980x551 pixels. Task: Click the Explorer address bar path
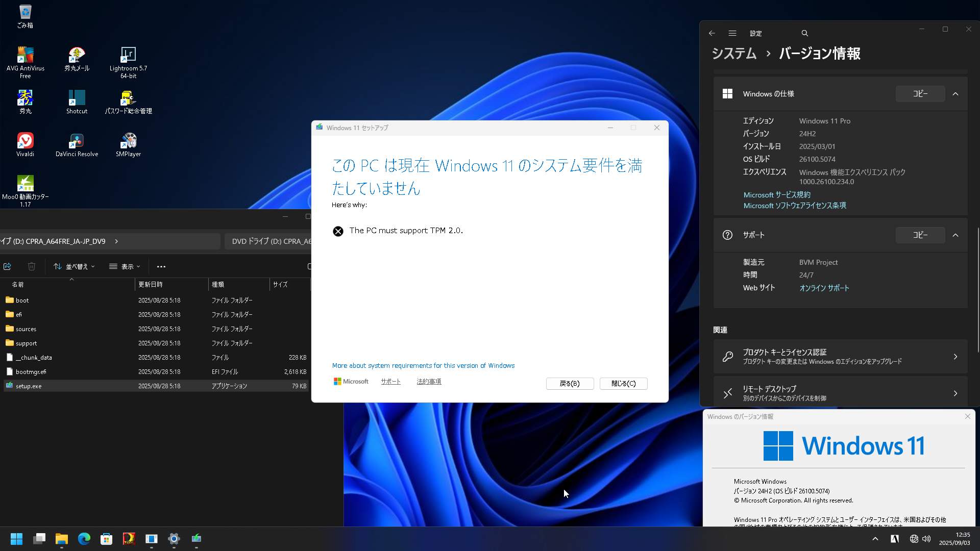(x=110, y=241)
